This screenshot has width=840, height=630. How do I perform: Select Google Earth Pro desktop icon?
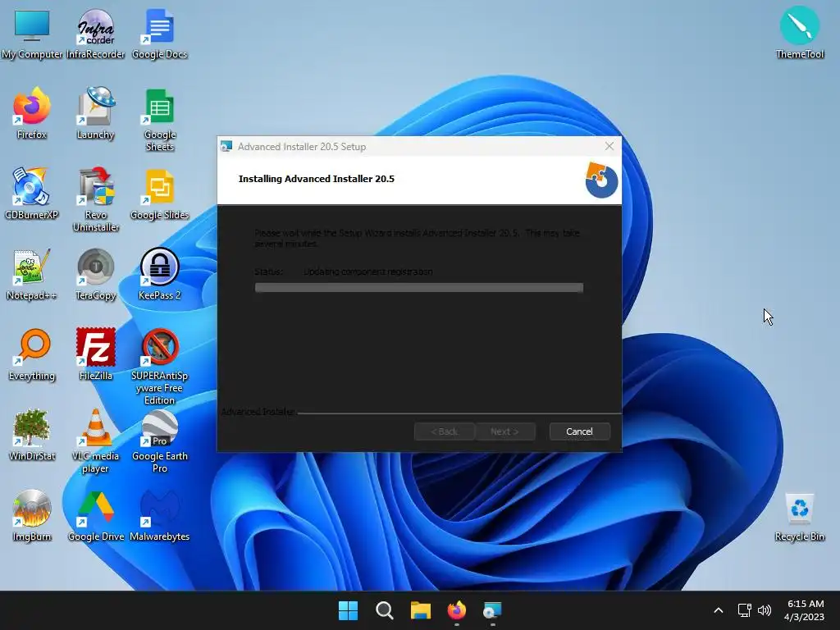(x=160, y=441)
